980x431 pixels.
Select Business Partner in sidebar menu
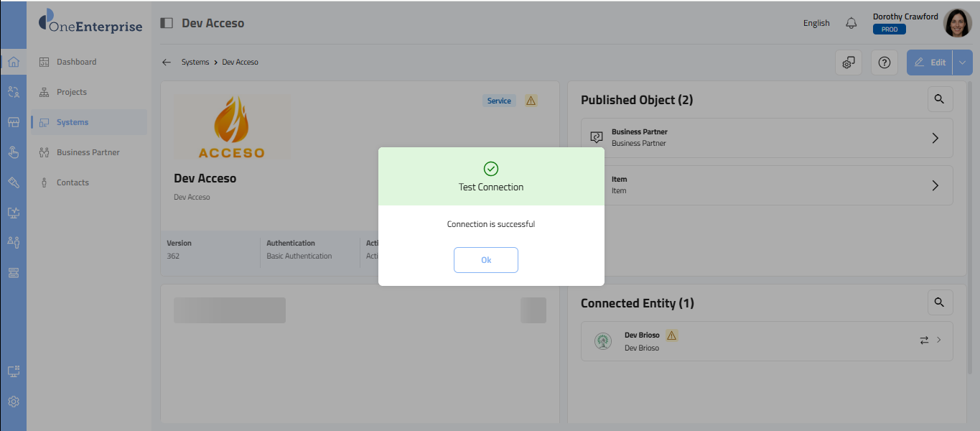[88, 152]
